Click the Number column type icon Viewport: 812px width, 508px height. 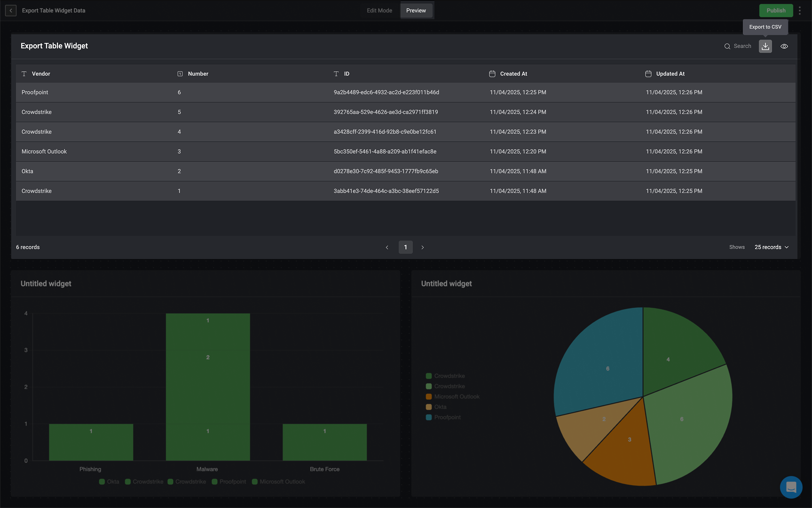click(180, 74)
